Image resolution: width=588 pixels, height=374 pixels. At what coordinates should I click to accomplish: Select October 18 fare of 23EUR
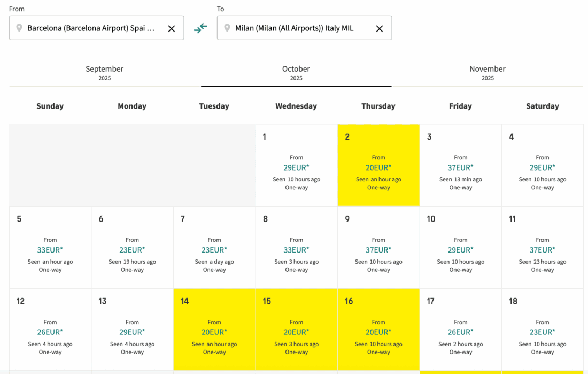click(542, 332)
